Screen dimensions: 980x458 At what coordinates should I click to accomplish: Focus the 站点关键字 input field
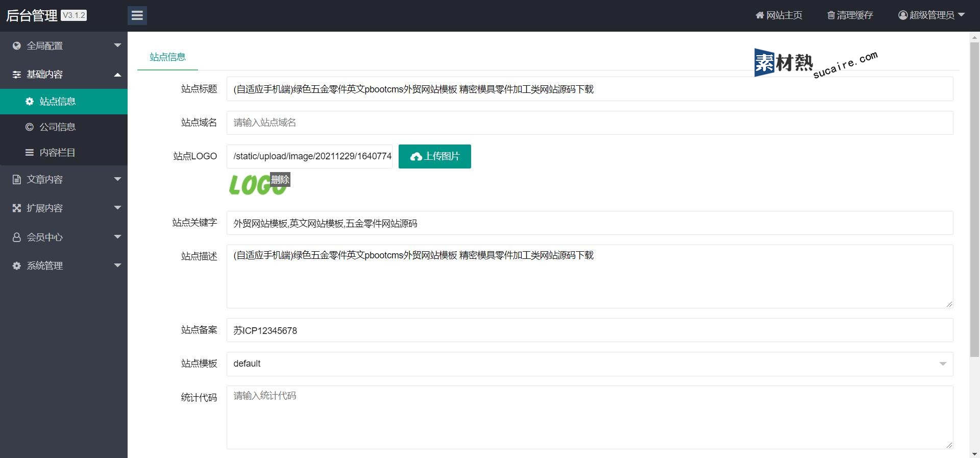coord(590,223)
